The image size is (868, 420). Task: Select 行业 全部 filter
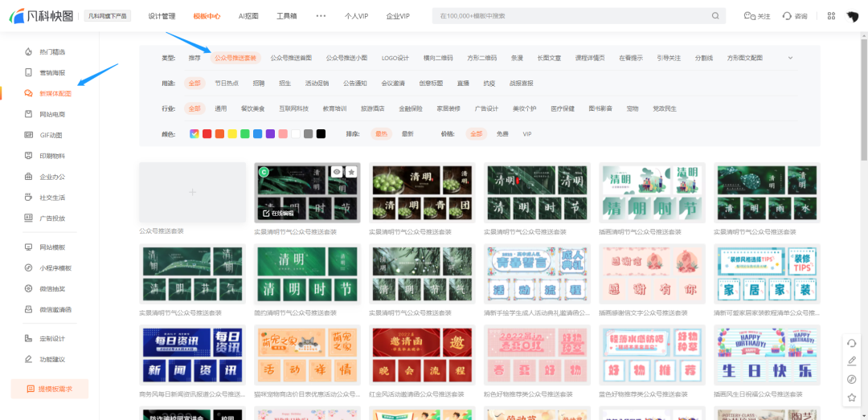coord(194,108)
